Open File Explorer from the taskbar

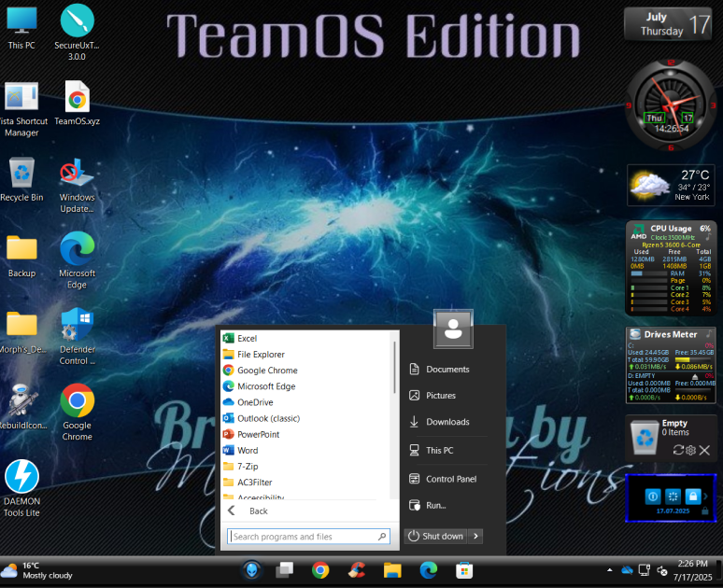coord(392,570)
